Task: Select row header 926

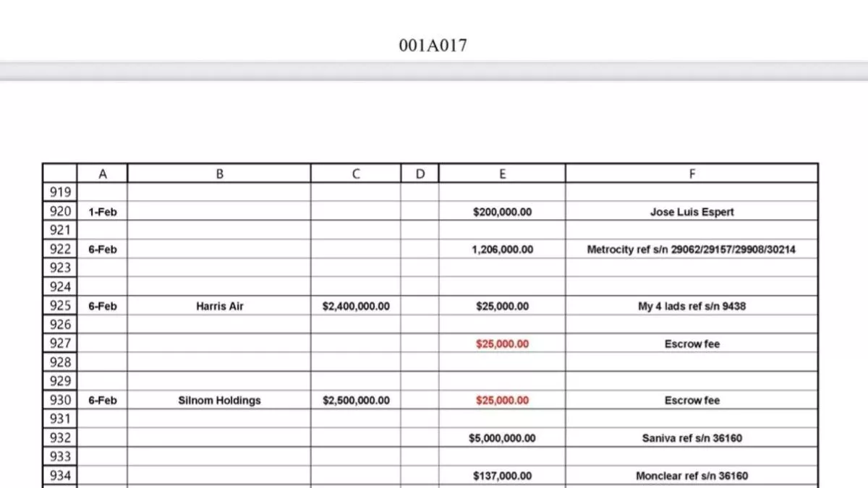Action: (60, 325)
